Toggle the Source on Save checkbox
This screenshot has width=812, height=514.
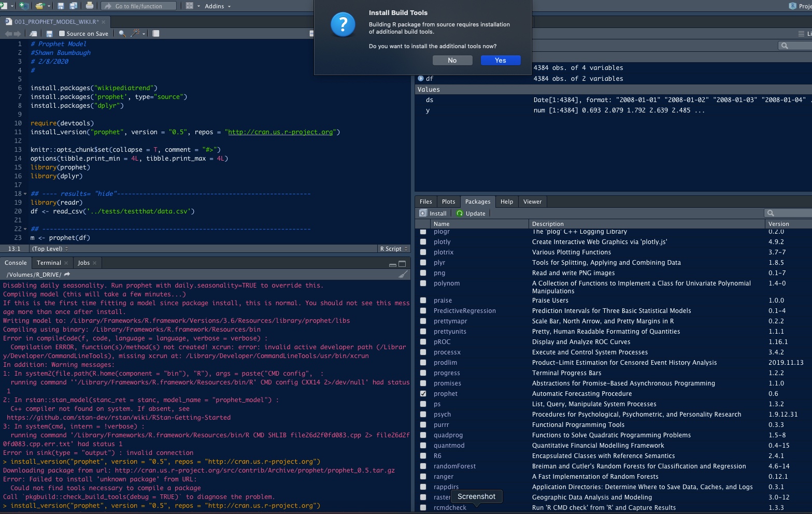pos(62,33)
